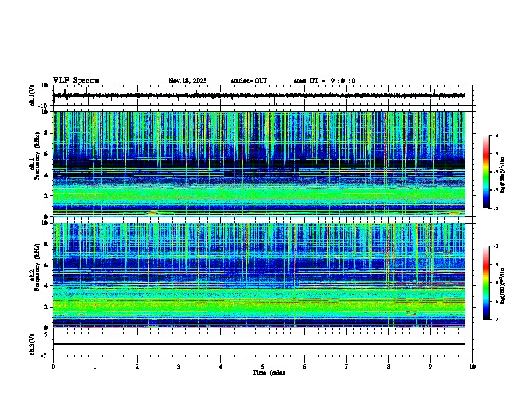Image resolution: width=532 pixels, height=411 pixels.
Task: Click the "ch.1(V)" waveform axis label
Action: coord(32,95)
